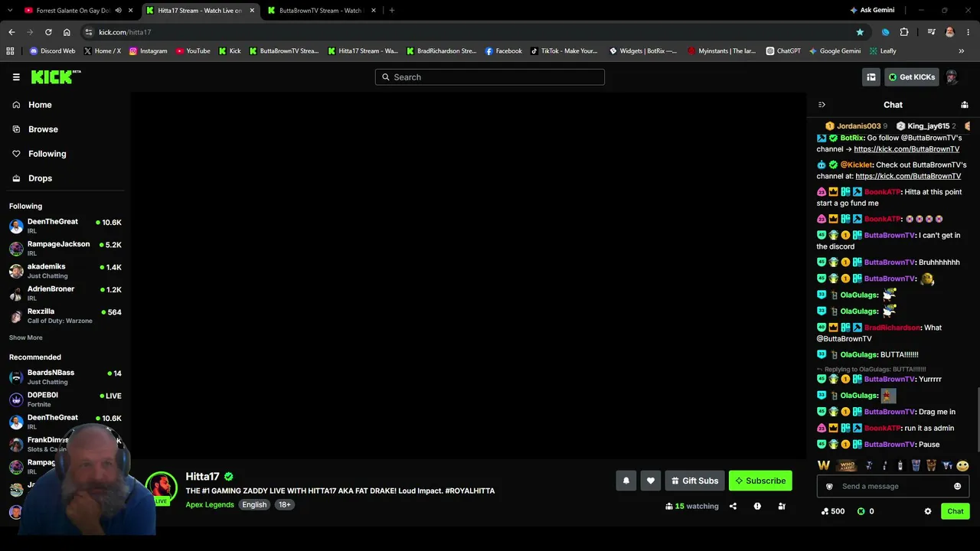Insert the W emote from quick emotes
The image size is (980, 551).
point(824,465)
